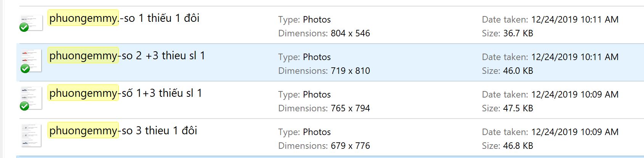Click Type: Photos on the 679 x 776 row

pos(304,132)
